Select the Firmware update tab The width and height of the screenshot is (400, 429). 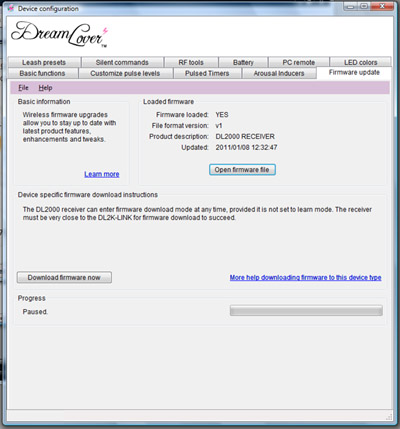354,73
